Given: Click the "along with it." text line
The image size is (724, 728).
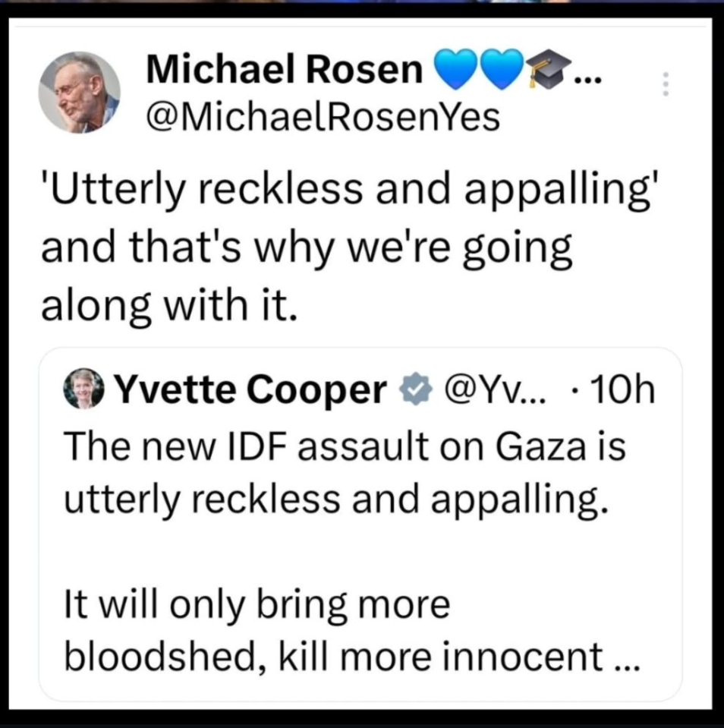Looking at the screenshot, I should coord(166,306).
